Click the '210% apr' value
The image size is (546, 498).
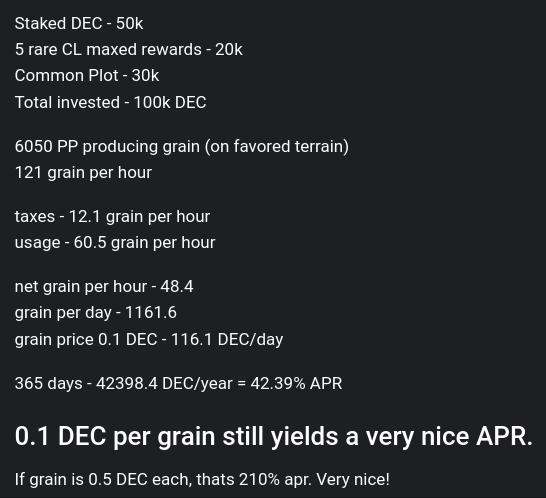click(x=274, y=480)
